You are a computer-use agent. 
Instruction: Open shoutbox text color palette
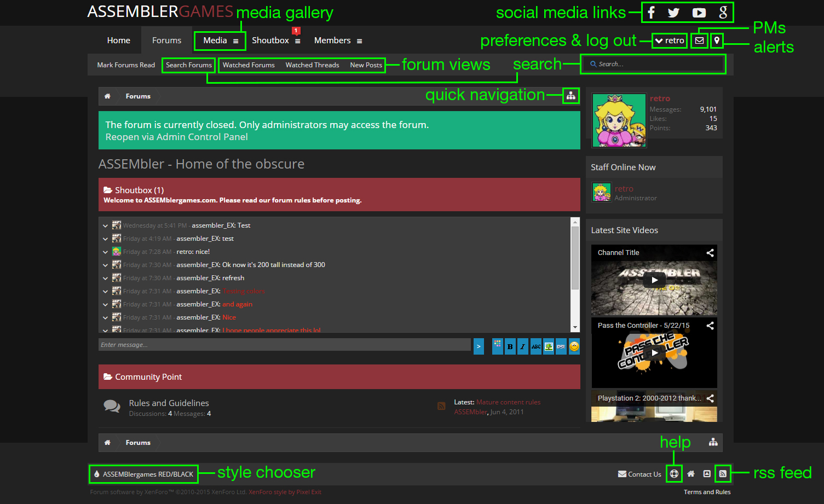click(x=497, y=346)
